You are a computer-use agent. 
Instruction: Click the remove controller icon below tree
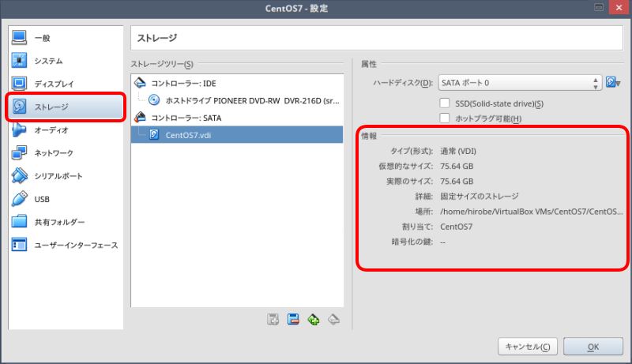(293, 319)
